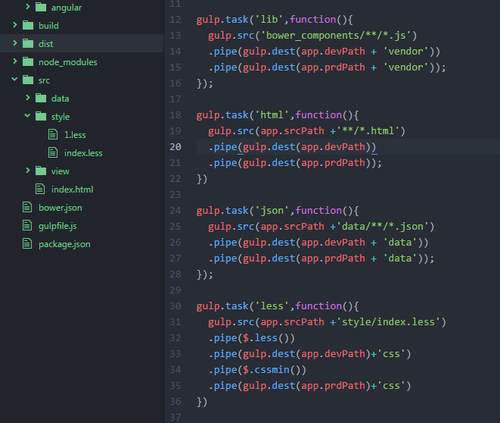This screenshot has width=500, height=423.
Task: Select the data folder label
Action: click(x=60, y=98)
